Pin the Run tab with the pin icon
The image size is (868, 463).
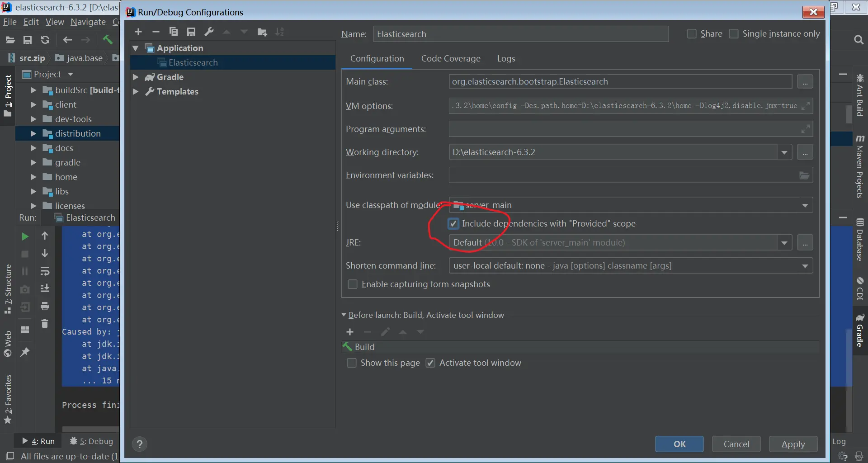pyautogui.click(x=25, y=352)
